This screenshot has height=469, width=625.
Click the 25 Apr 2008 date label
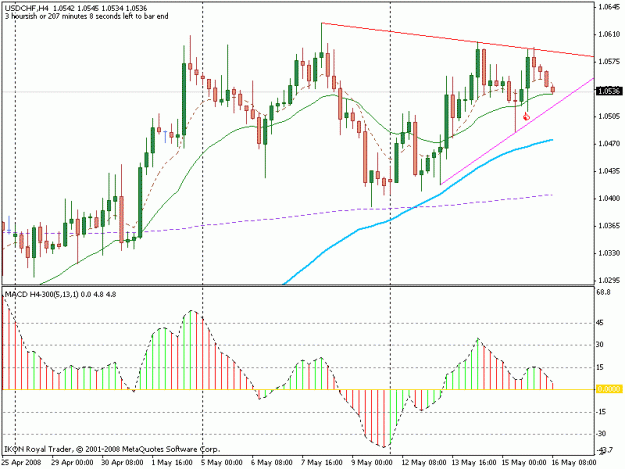pyautogui.click(x=21, y=462)
